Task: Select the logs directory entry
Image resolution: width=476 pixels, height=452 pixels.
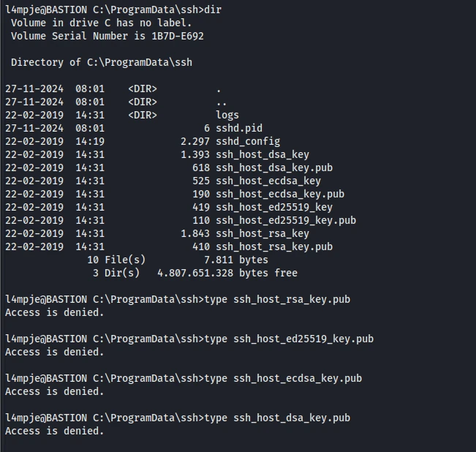Action: (227, 115)
